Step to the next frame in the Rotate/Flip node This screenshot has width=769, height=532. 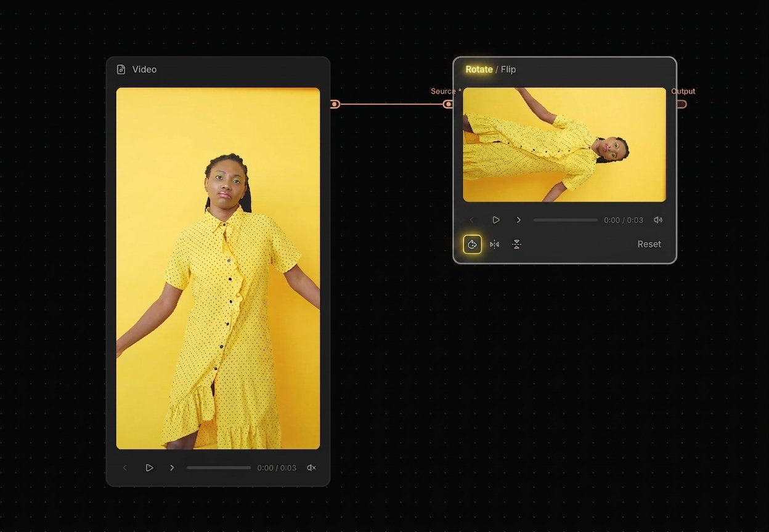pos(519,220)
